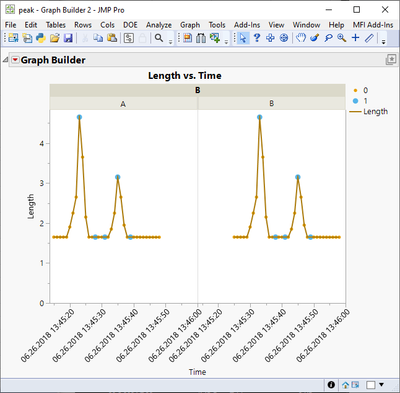Select the Brush tool
Image resolution: width=400 pixels, height=393 pixels.
[x=315, y=38]
